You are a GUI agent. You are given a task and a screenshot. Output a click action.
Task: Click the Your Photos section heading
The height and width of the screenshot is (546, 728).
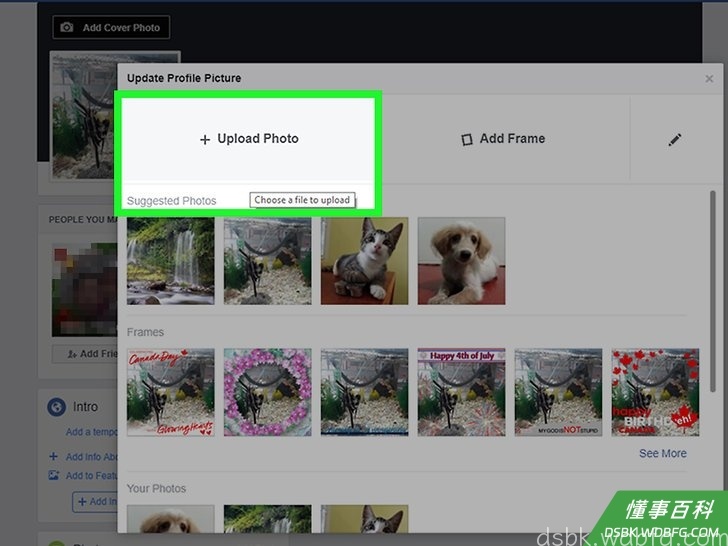point(156,488)
